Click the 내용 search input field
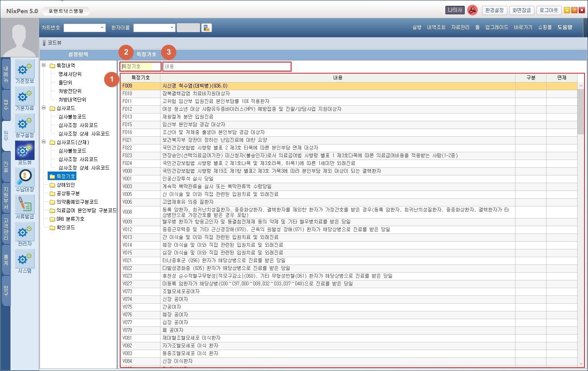 (227, 67)
